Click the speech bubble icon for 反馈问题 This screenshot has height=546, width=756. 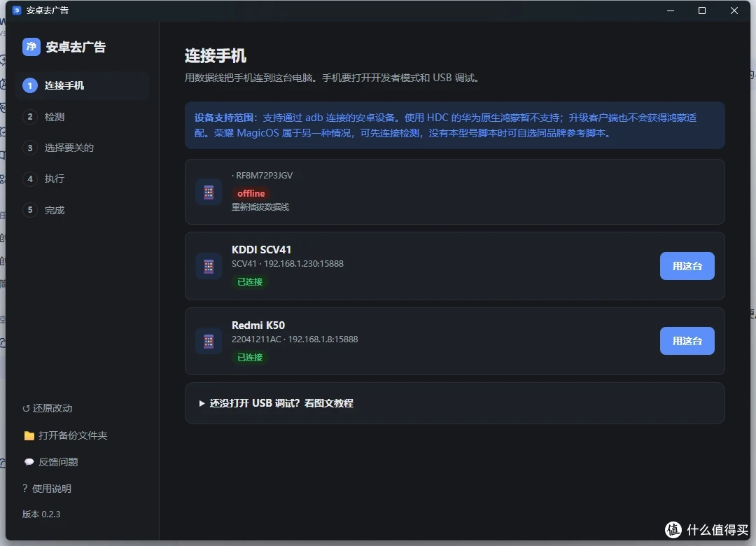(29, 462)
